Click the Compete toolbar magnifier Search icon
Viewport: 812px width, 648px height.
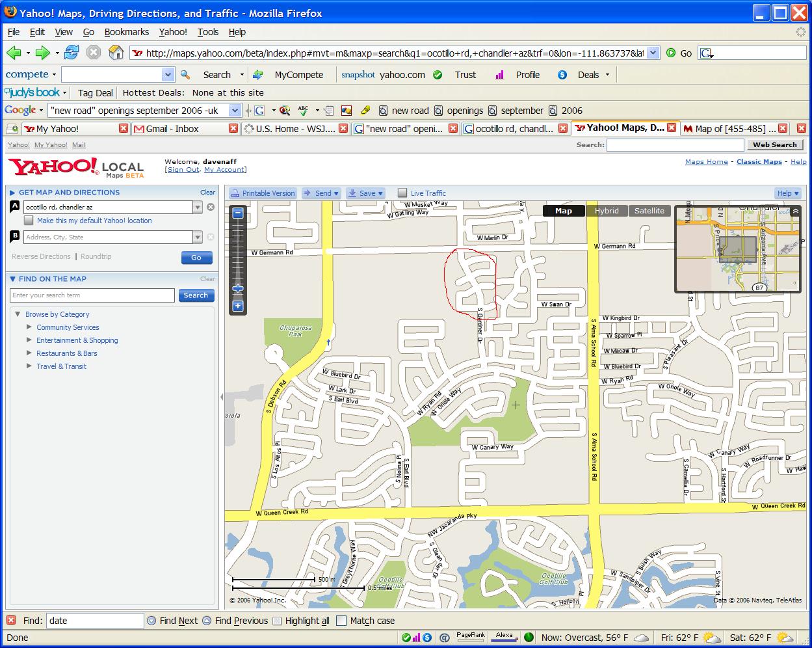[x=185, y=75]
